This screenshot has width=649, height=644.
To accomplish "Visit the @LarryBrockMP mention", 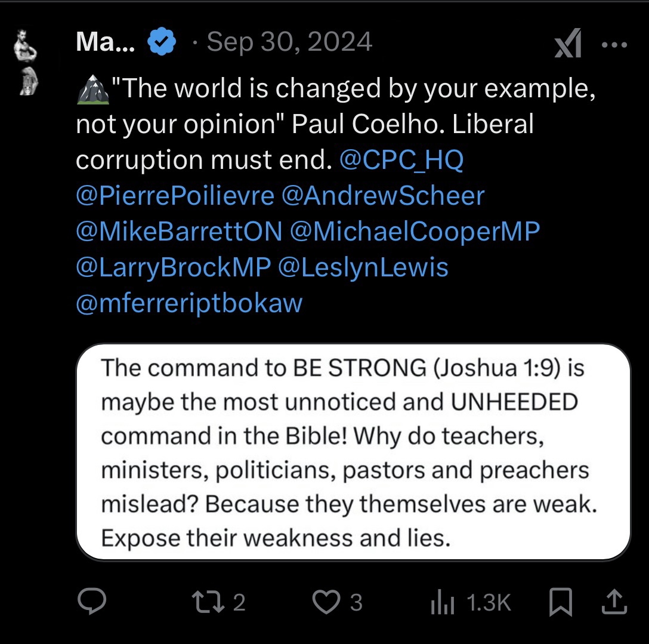I will pyautogui.click(x=173, y=267).
